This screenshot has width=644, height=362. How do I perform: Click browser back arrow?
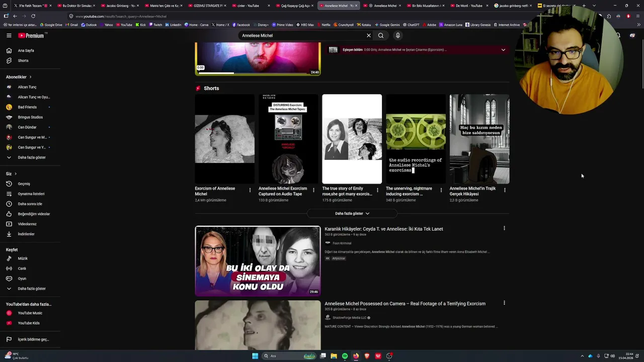(15, 16)
